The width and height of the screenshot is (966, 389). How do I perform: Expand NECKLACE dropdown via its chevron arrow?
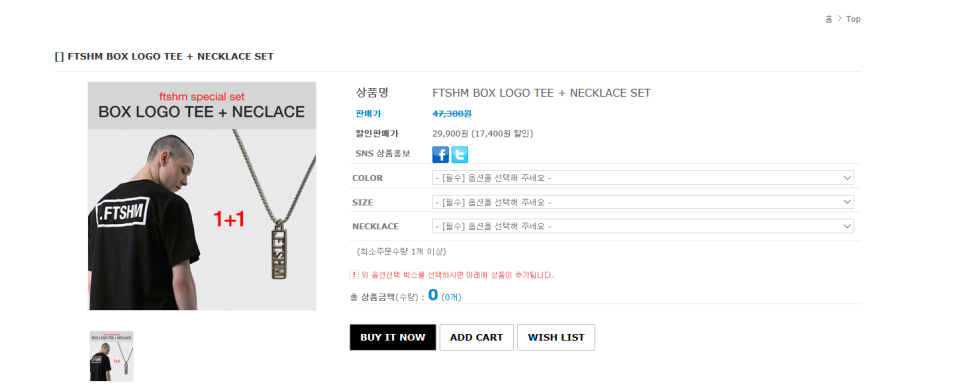[x=847, y=226]
